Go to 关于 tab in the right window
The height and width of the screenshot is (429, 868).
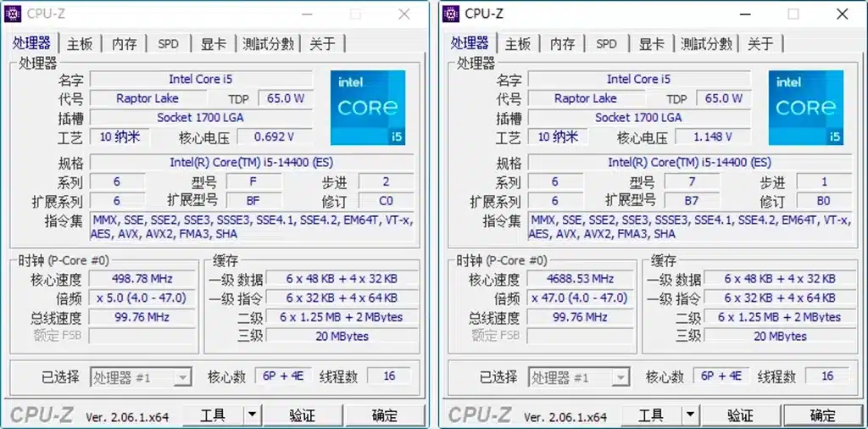760,44
